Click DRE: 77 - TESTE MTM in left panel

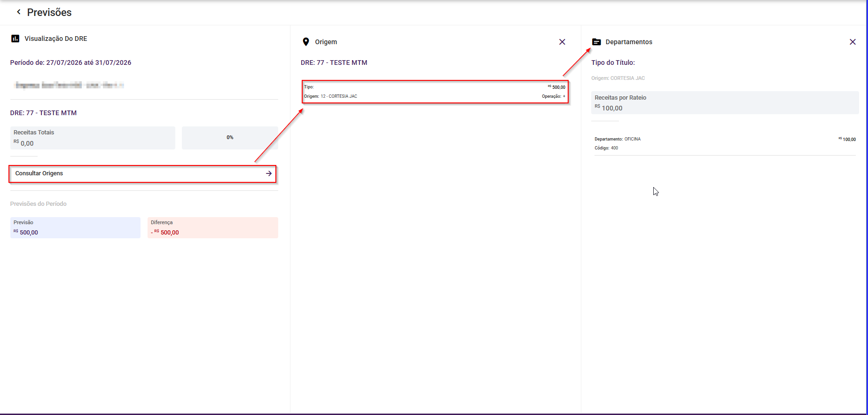[43, 113]
